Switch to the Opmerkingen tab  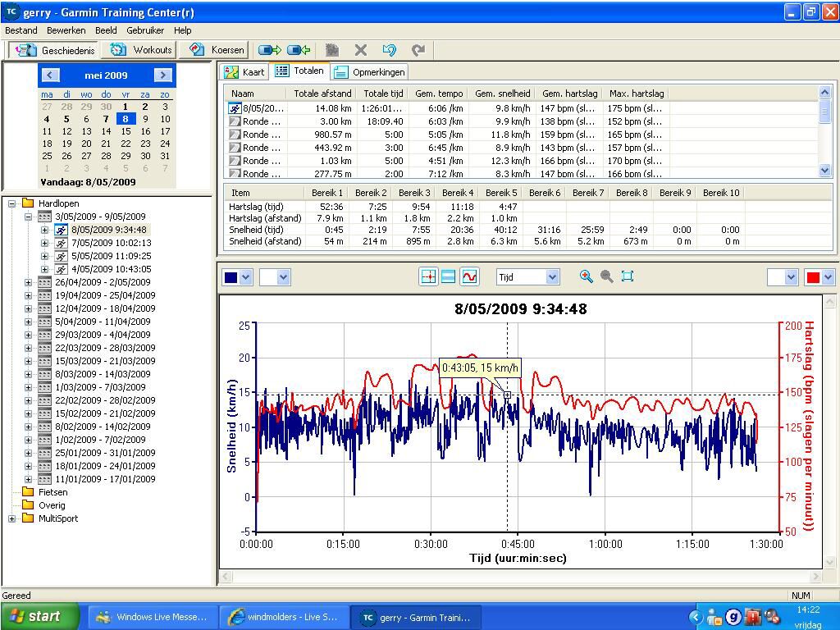pos(370,72)
